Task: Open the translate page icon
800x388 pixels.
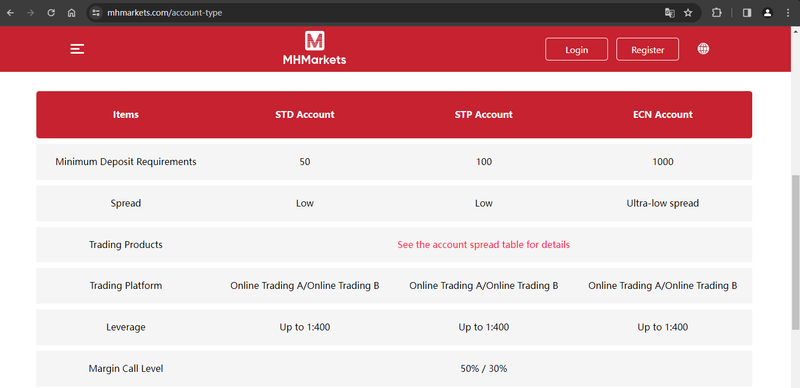Action: (x=669, y=13)
